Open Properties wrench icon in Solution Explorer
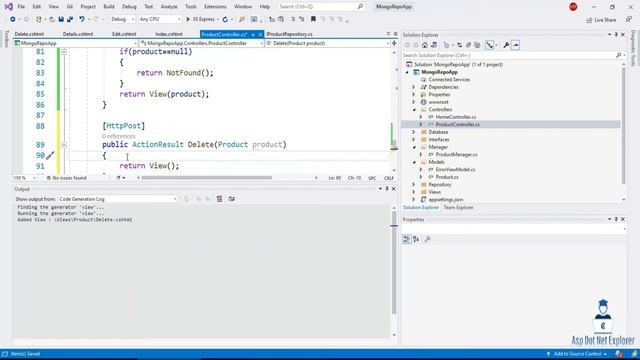 (x=506, y=45)
